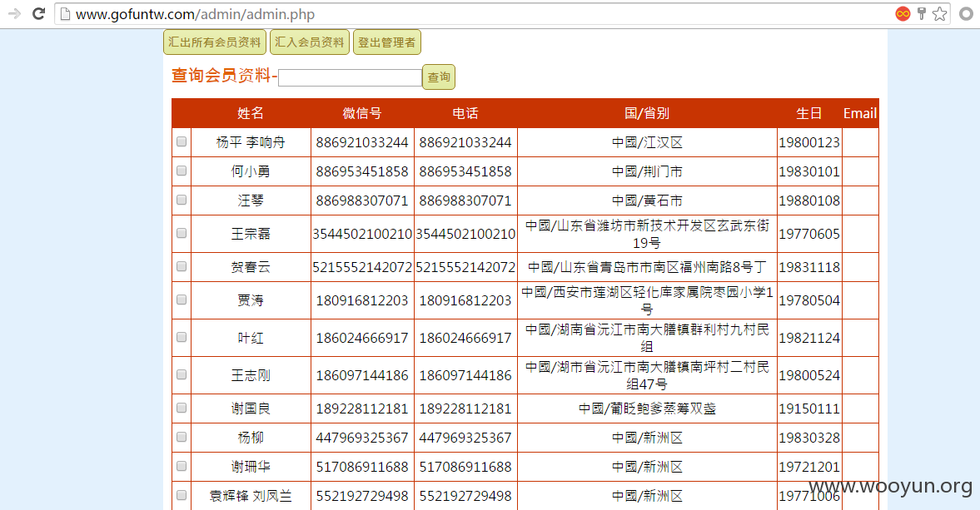Click birthday cell 19800123
The width and height of the screenshot is (980, 510).
tap(809, 142)
